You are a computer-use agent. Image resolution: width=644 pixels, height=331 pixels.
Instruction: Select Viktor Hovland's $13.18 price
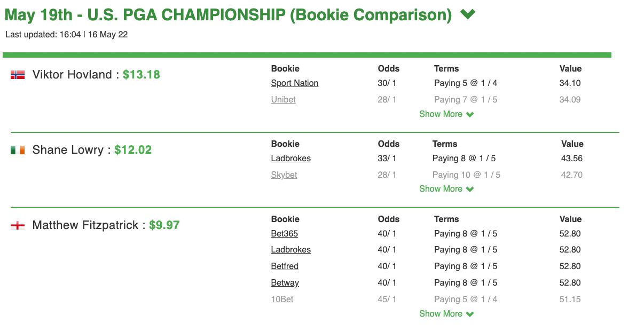click(x=142, y=75)
